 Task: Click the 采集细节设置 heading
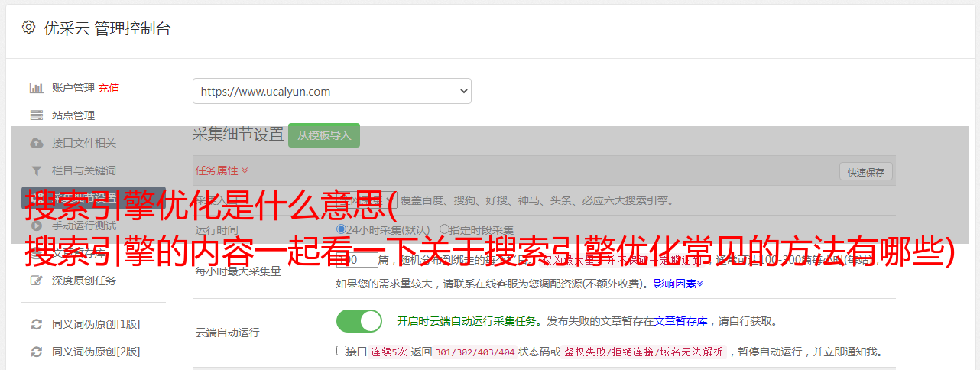pyautogui.click(x=238, y=135)
